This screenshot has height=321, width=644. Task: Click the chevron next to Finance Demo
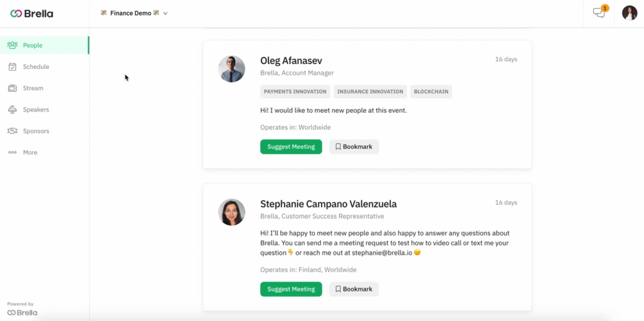pos(165,14)
